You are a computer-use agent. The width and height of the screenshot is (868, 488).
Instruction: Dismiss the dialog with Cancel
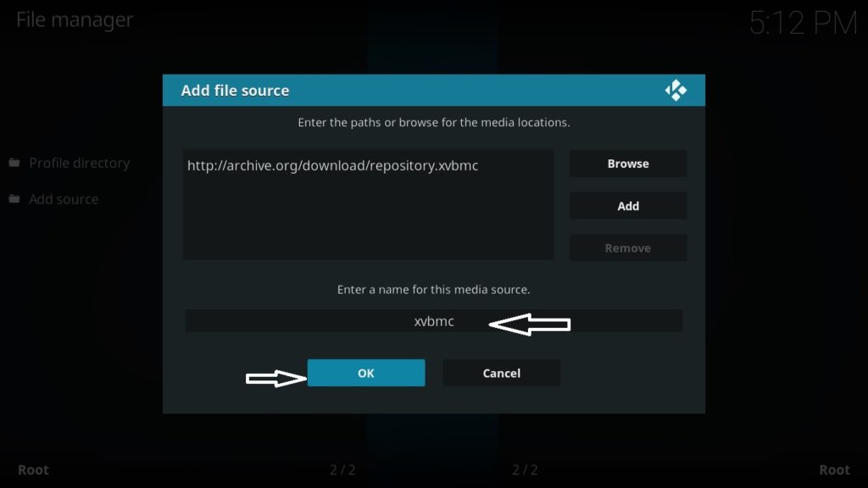(x=501, y=373)
